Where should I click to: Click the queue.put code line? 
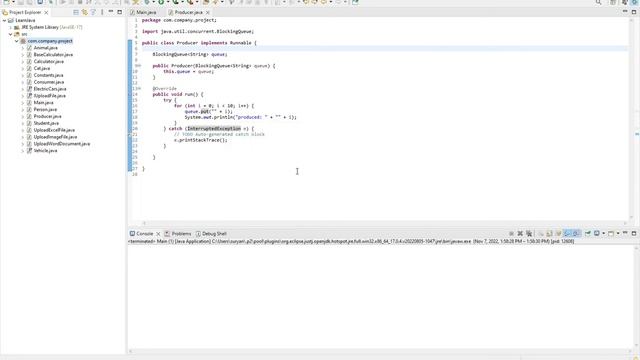click(209, 111)
